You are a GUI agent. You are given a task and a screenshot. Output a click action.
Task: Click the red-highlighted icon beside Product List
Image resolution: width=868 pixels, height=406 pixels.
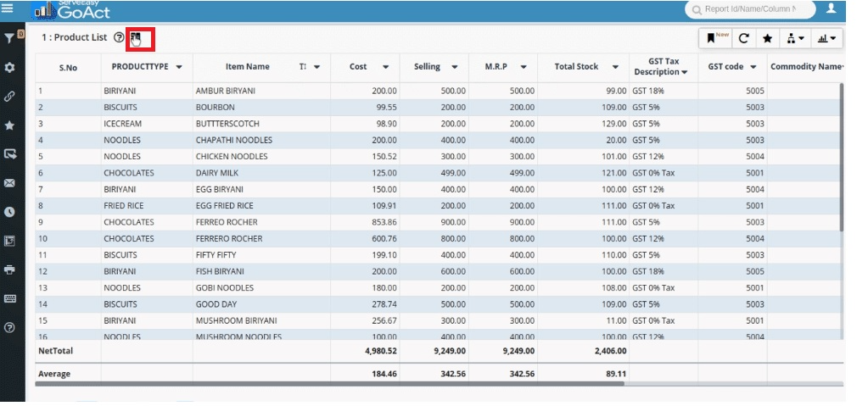pos(137,38)
